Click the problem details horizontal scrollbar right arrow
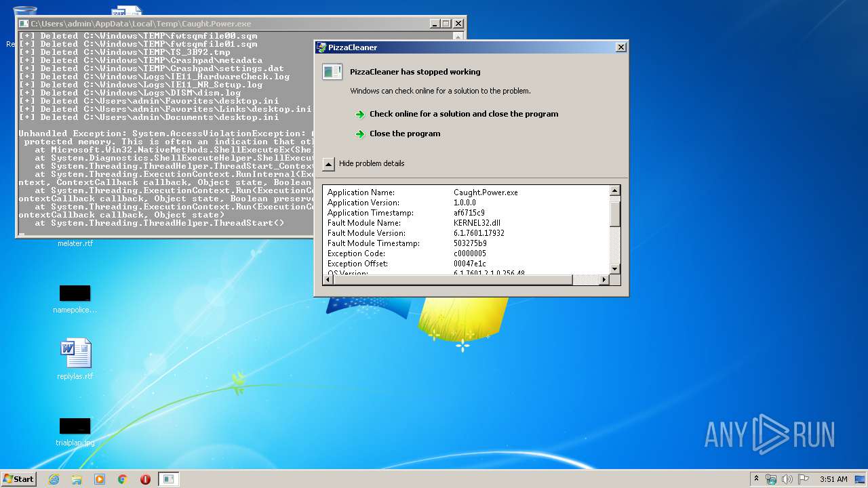The image size is (868, 488). tap(605, 279)
